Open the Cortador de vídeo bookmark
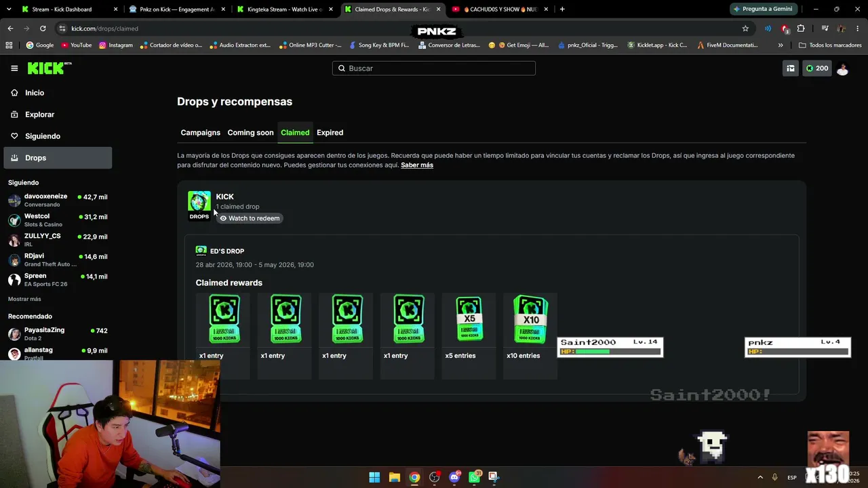Image resolution: width=868 pixels, height=488 pixels. click(x=171, y=45)
